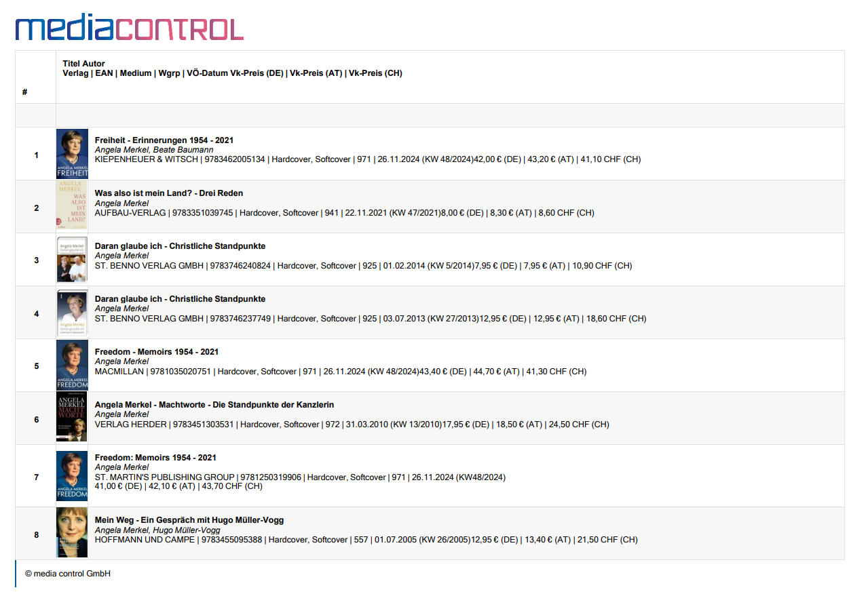This screenshot has width=868, height=592.
Task: Click the KIEPENHEUER & WITSCH details line
Action: click(x=368, y=159)
